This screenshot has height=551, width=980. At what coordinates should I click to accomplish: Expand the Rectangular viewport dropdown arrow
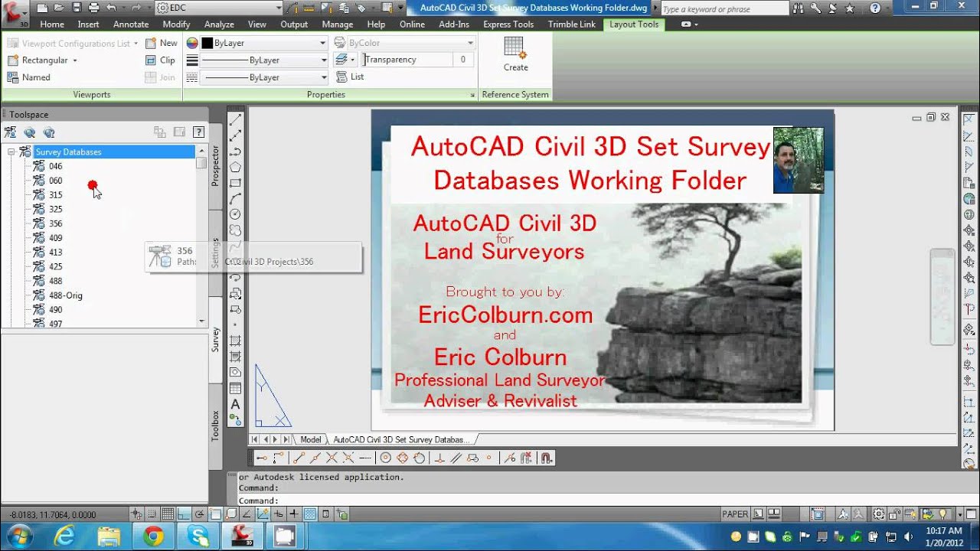click(x=75, y=60)
